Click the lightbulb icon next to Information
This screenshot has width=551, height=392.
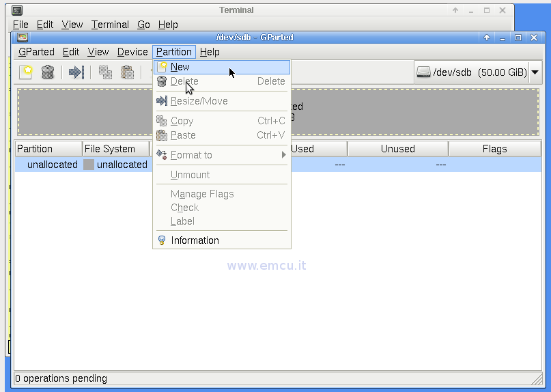(162, 240)
